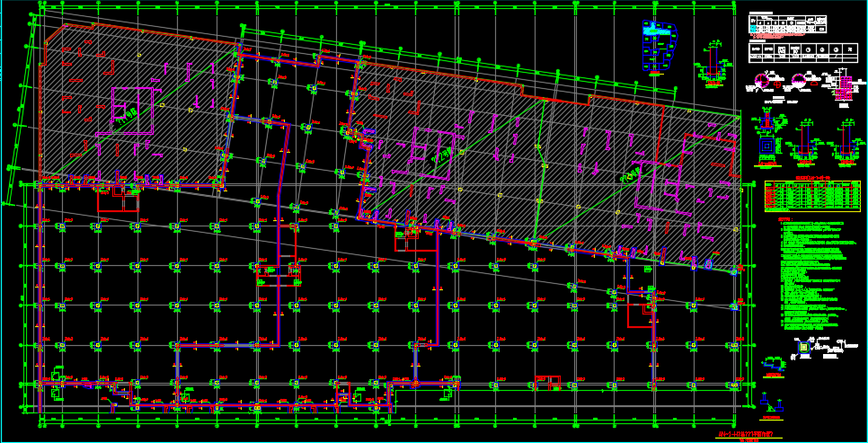Image resolution: width=868 pixels, height=443 pixels.
Task: Click the blue key plan thumbnail
Action: point(657,45)
